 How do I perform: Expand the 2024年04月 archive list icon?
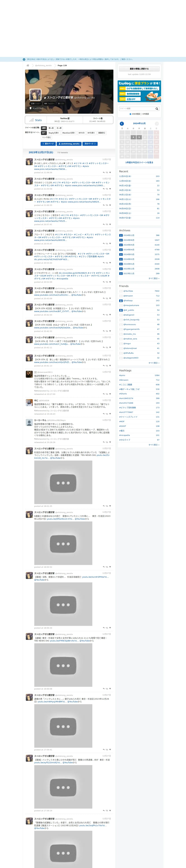tap(121, 250)
